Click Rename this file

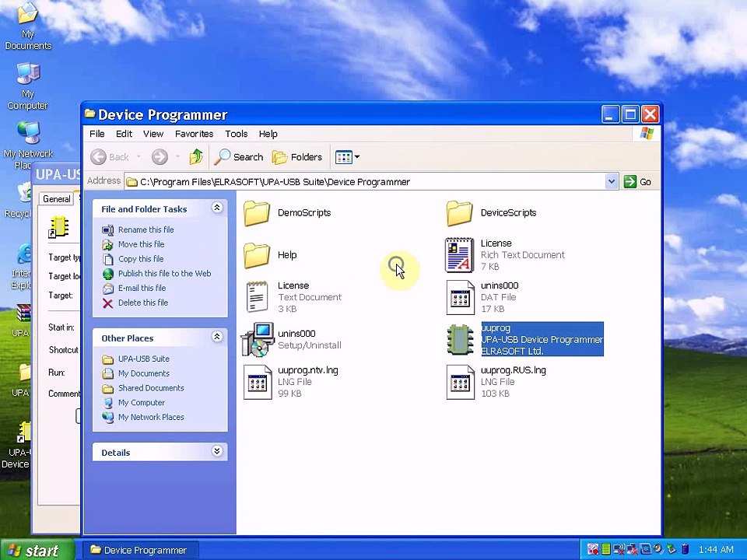tap(146, 229)
